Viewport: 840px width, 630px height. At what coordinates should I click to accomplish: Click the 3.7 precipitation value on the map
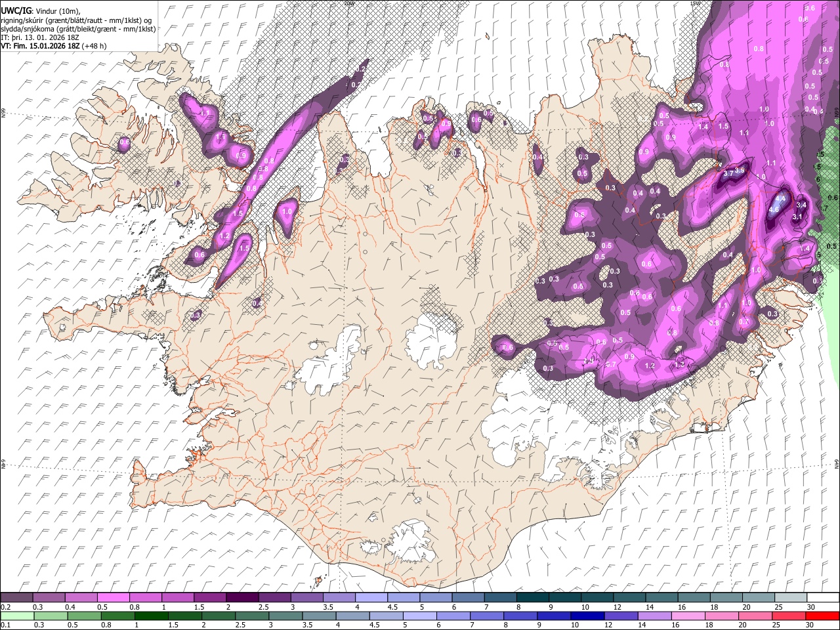click(x=728, y=174)
